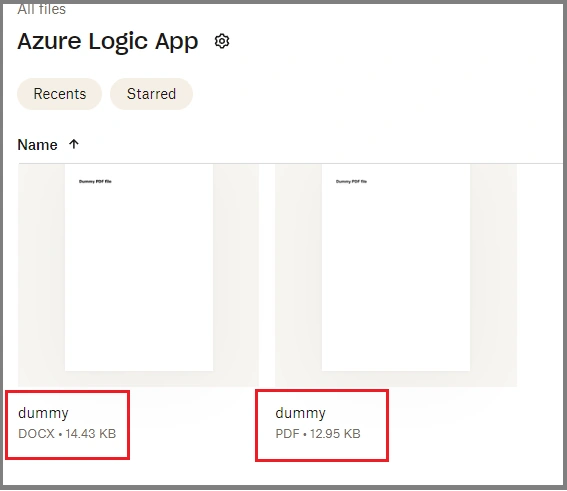
Task: Click the Azure Logic App folder title
Action: coord(108,41)
